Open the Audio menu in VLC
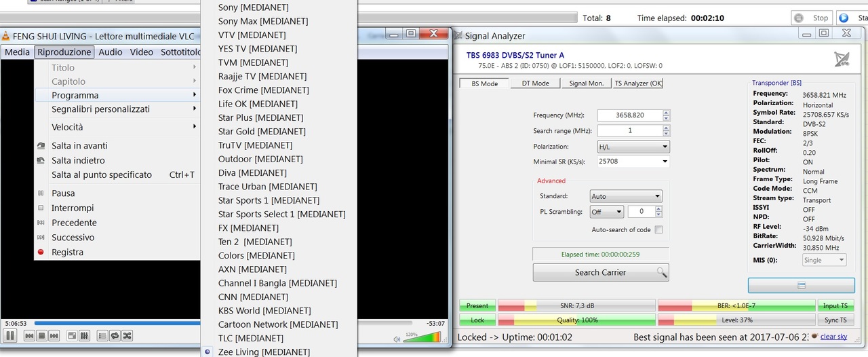Viewport: 868px width, 357px height. (x=111, y=52)
